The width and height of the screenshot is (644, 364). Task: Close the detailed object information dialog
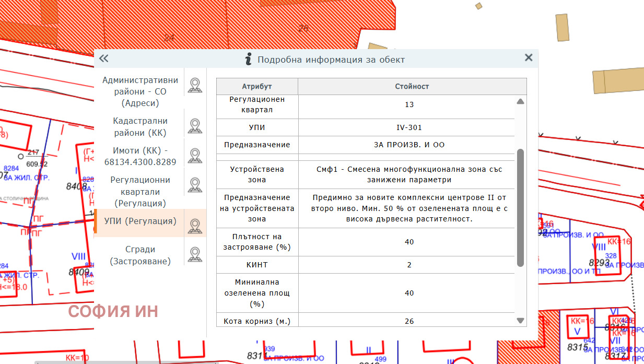529,58
